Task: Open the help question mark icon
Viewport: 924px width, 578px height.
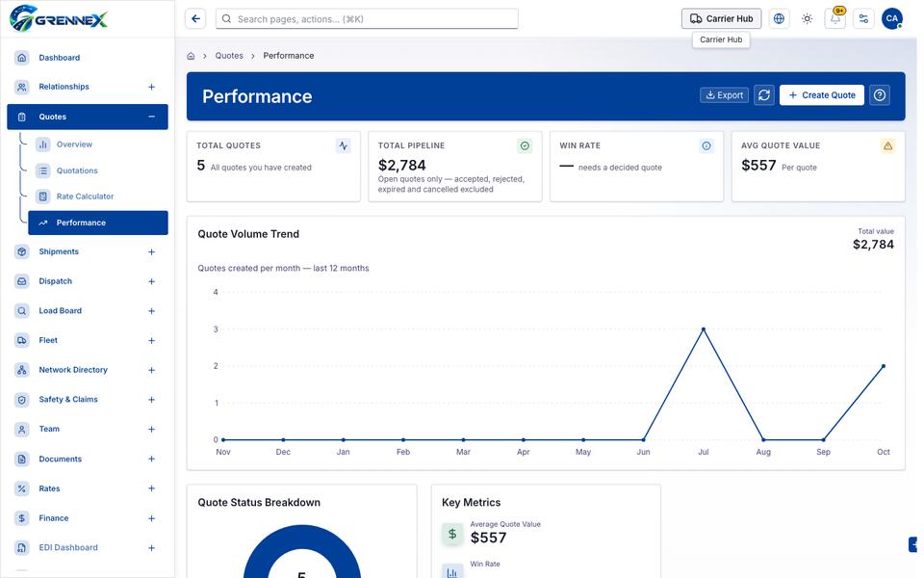Action: (x=879, y=95)
